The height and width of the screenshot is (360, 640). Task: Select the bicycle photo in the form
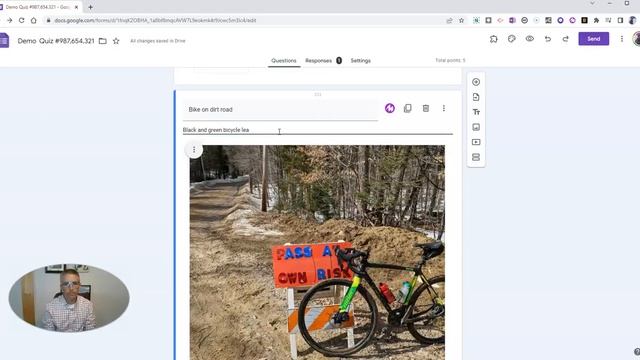tap(317, 252)
